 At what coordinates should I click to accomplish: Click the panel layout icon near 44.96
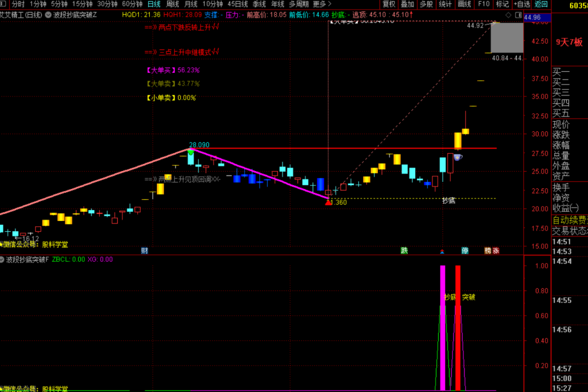pyautogui.click(x=519, y=15)
